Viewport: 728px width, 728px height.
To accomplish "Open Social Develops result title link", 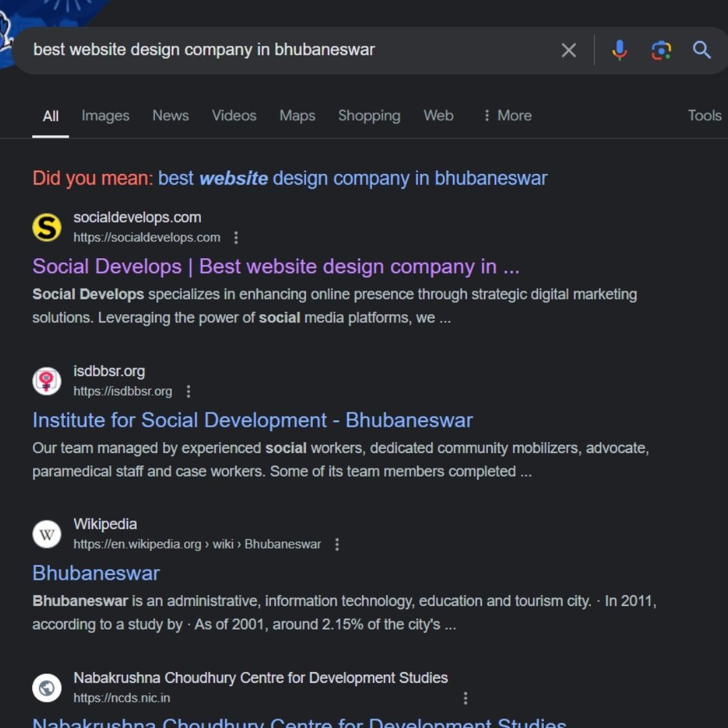I will tap(276, 266).
